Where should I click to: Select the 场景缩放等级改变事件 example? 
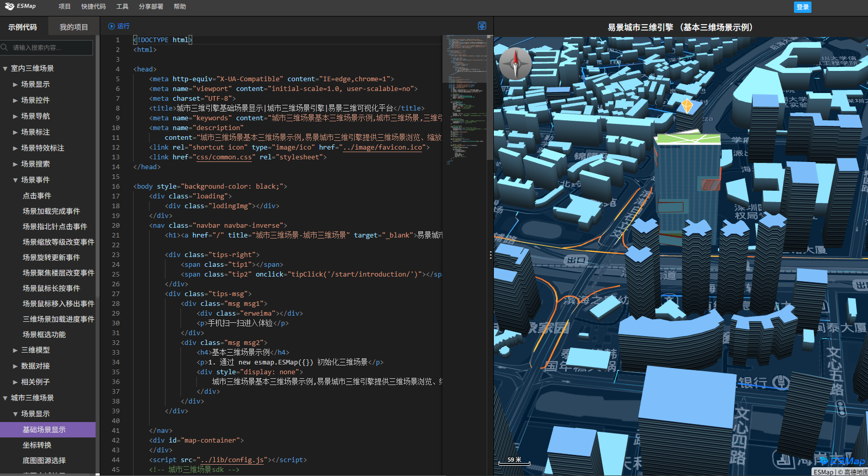click(59, 242)
